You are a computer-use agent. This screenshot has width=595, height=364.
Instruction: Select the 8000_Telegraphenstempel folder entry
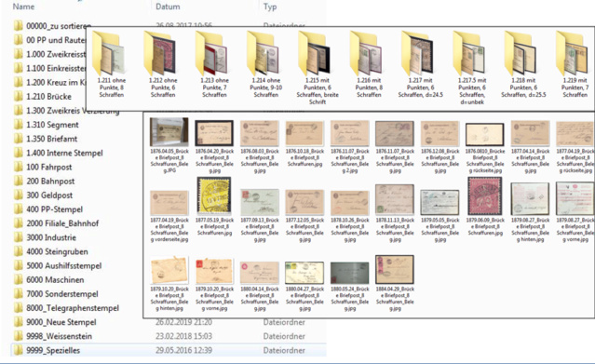coord(73,308)
